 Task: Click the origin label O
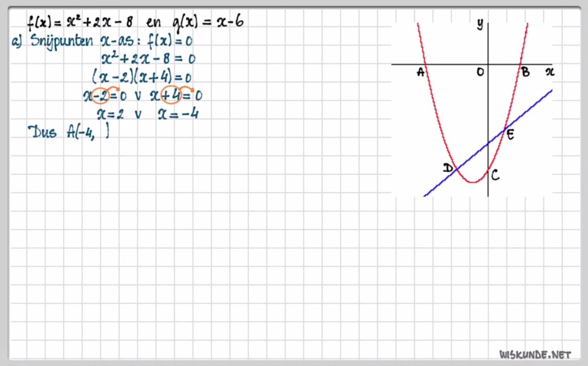point(480,72)
